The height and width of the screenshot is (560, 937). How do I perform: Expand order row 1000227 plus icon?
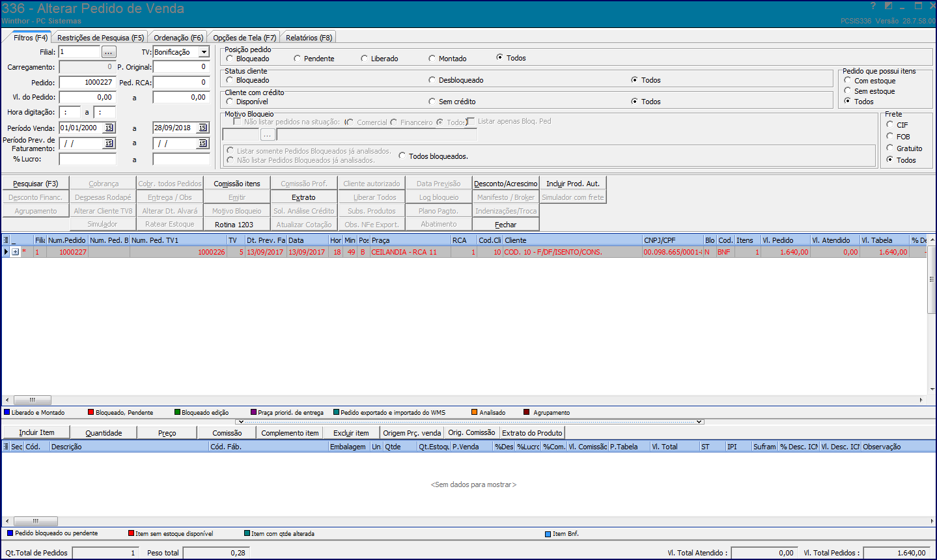click(x=16, y=252)
